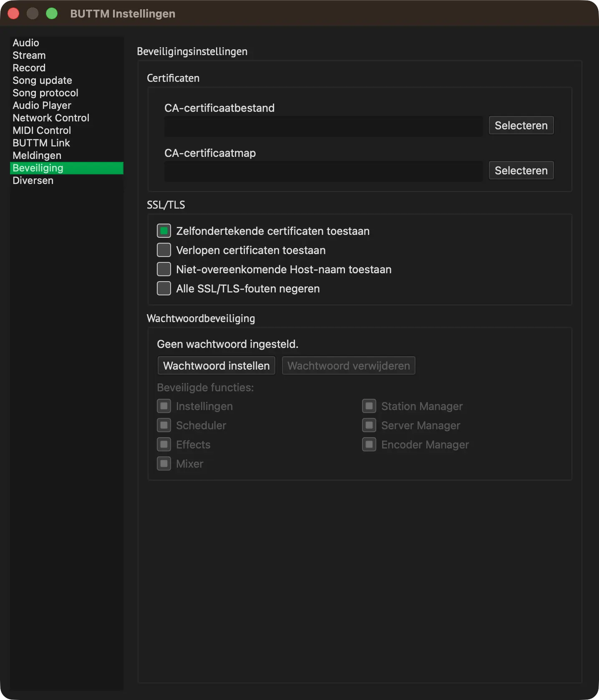This screenshot has width=599, height=700.
Task: Click Selecteren for CA-certificaatbestand
Action: click(x=521, y=126)
